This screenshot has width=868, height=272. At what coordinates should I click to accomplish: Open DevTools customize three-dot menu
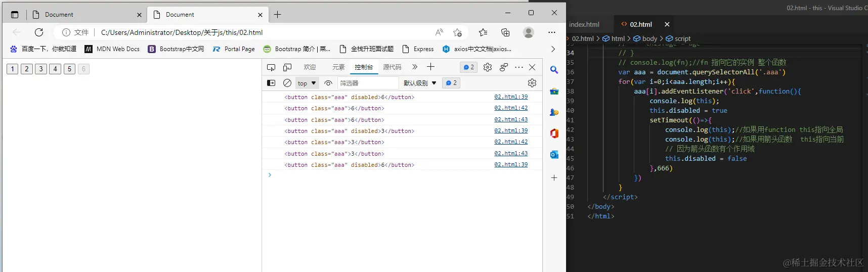pyautogui.click(x=519, y=67)
